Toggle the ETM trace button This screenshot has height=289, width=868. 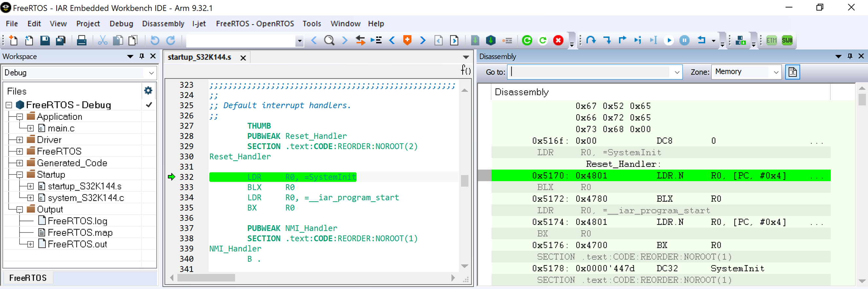pos(771,40)
